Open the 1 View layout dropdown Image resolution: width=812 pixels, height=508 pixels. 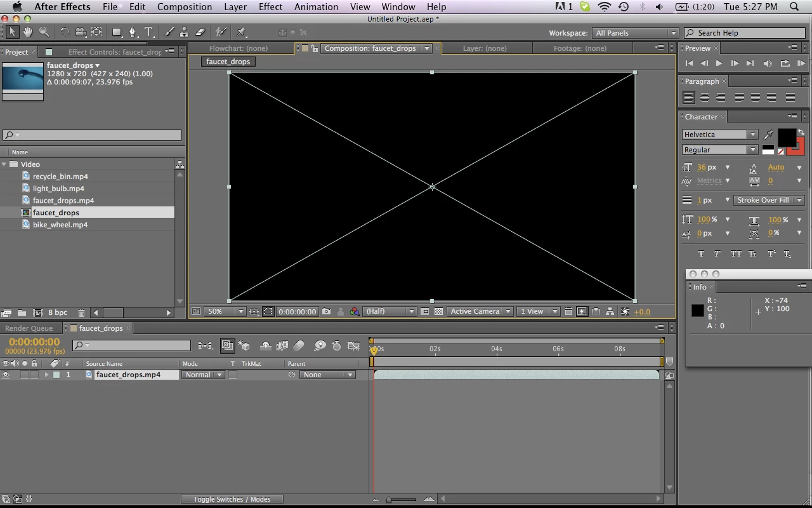[x=538, y=312]
